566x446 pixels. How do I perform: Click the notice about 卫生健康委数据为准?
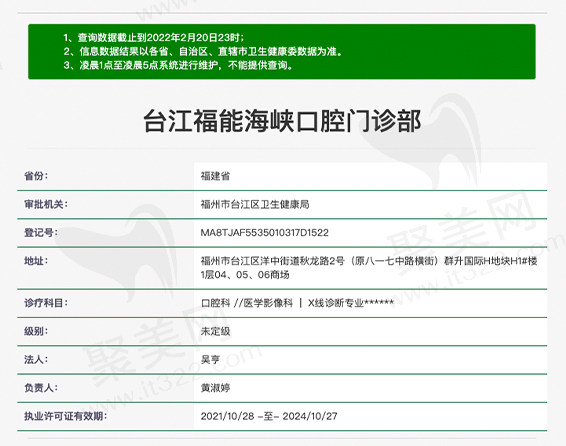point(203,51)
